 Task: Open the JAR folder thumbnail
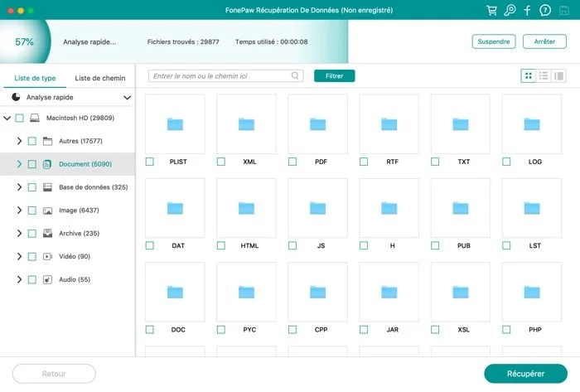point(389,292)
